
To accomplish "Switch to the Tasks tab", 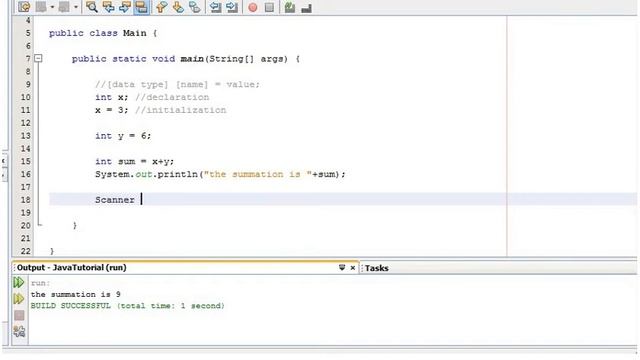I will (377, 268).
